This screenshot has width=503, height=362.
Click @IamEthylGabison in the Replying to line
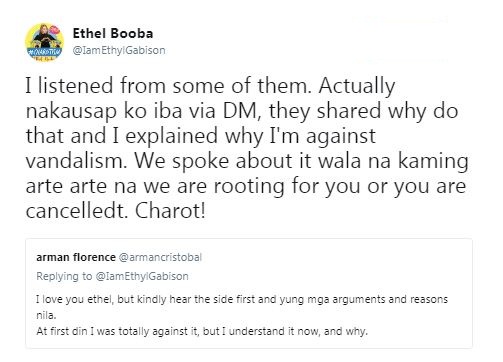(x=142, y=276)
